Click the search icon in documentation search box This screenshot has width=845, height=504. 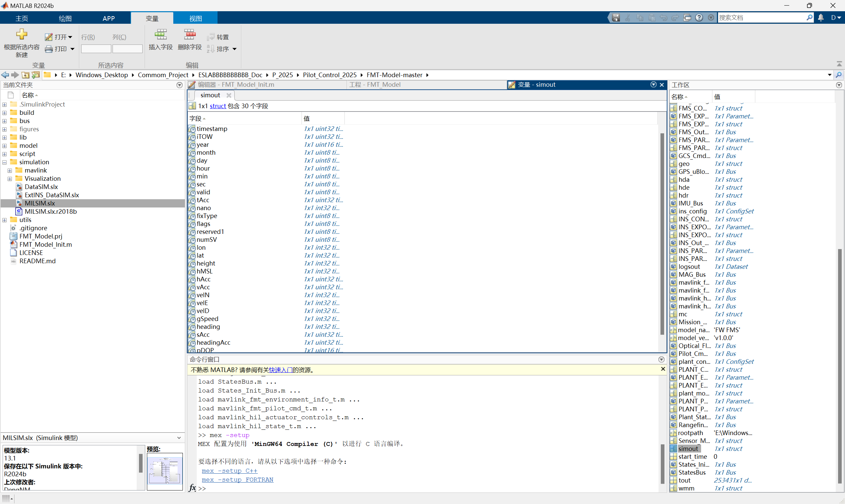[x=810, y=17]
